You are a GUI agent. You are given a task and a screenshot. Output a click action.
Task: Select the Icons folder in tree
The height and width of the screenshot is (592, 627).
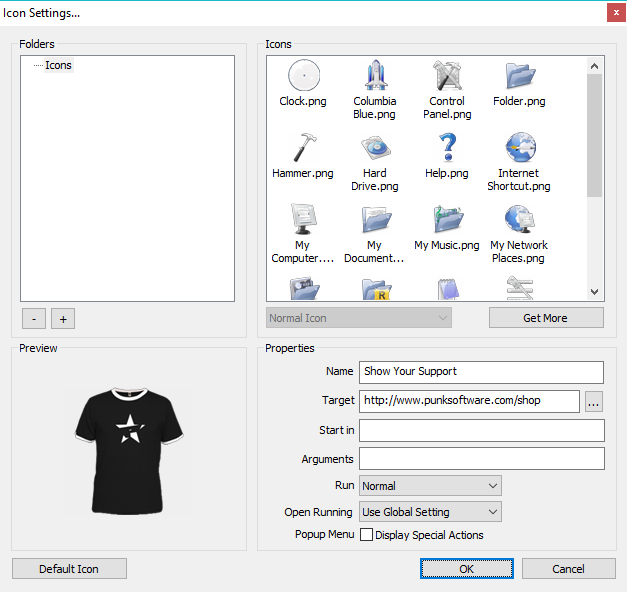58,65
